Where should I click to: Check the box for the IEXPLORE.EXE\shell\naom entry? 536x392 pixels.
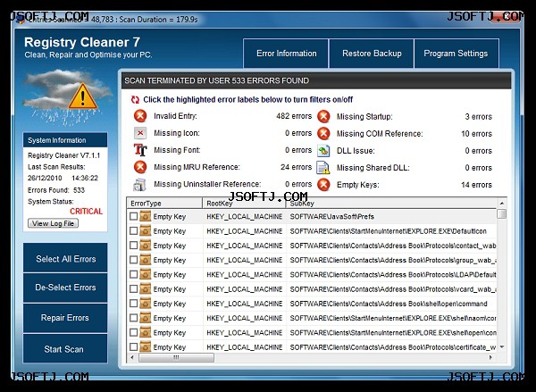coord(134,318)
